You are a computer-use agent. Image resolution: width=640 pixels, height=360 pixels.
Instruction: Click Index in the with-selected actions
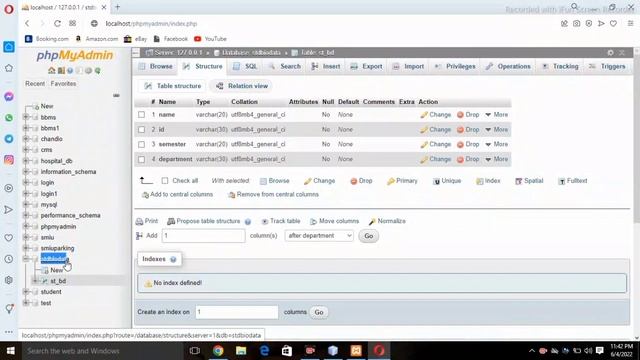[488, 181]
